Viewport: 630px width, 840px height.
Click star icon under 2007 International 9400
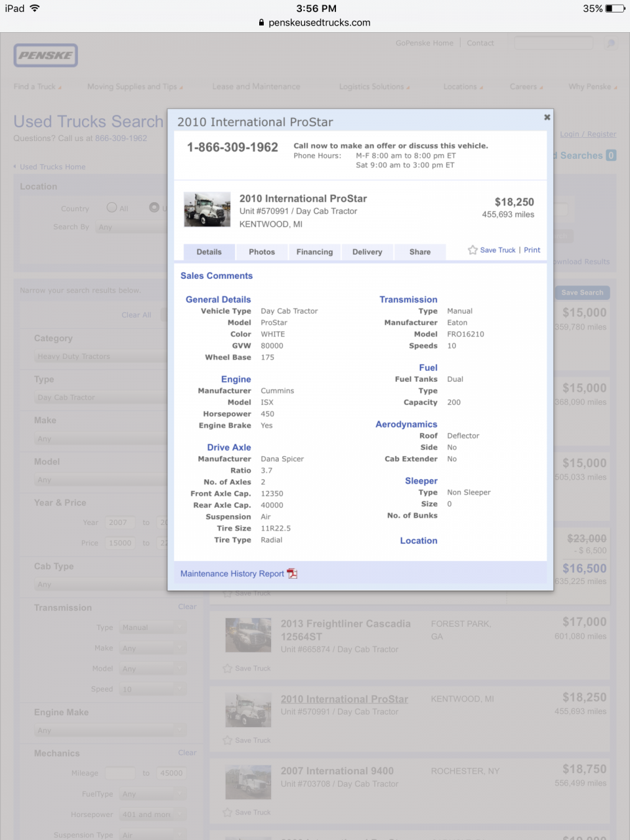[228, 812]
